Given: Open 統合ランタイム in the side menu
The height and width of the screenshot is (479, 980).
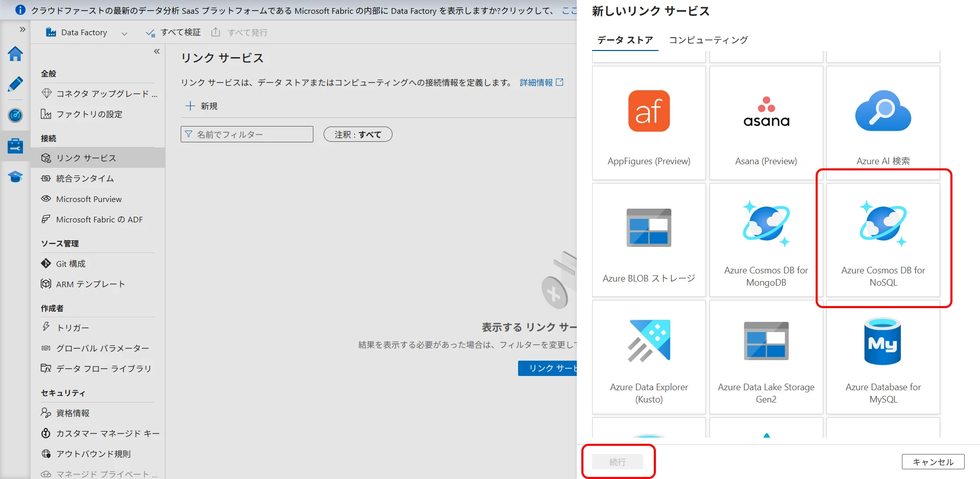Looking at the screenshot, I should point(85,179).
